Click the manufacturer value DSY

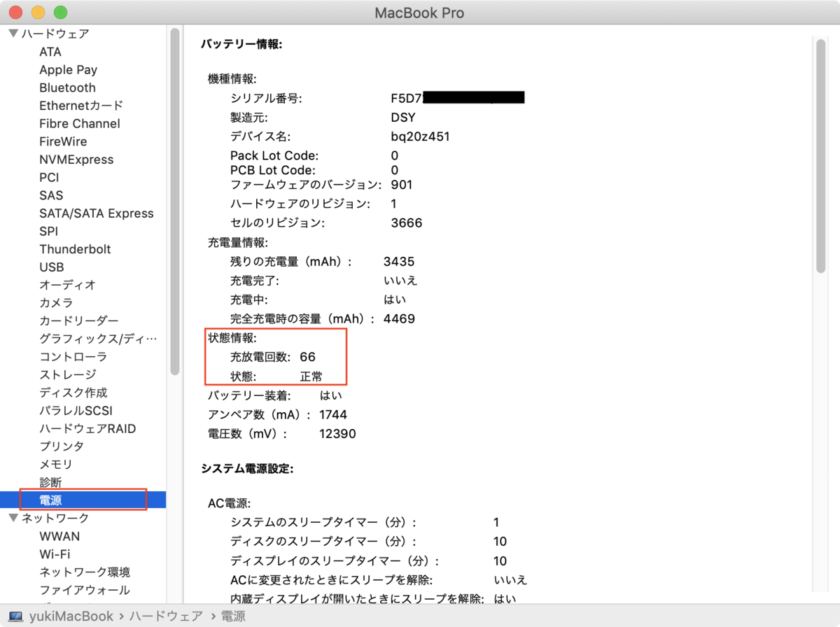coord(402,117)
